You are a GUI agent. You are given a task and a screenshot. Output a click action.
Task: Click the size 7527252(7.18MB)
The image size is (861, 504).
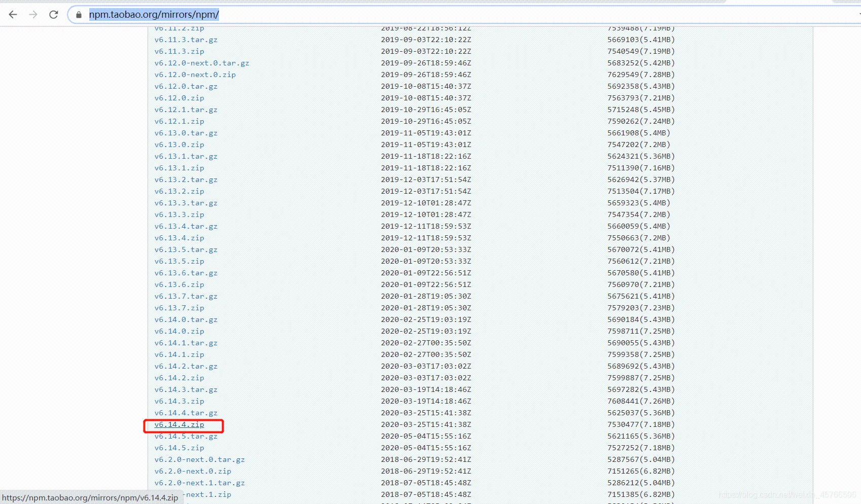pyautogui.click(x=641, y=448)
